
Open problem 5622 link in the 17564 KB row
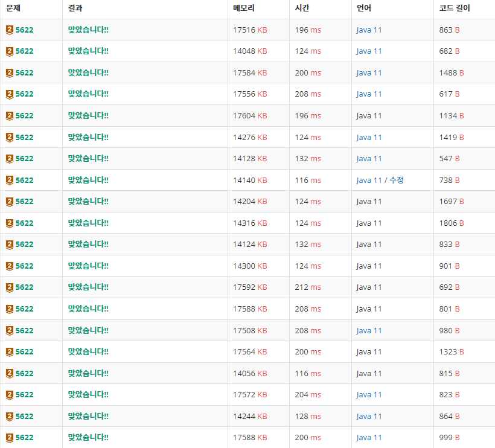[x=24, y=352]
